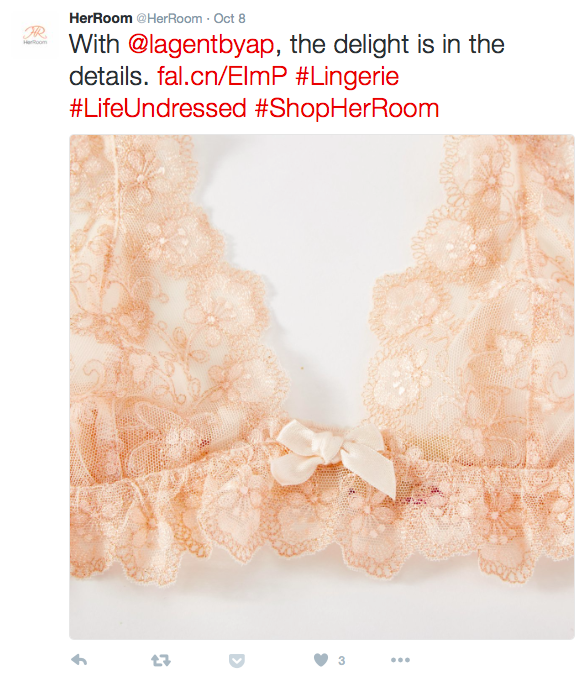The height and width of the screenshot is (673, 587).
Task: Follow the fal.cn/ElmP short link
Action: click(x=222, y=76)
